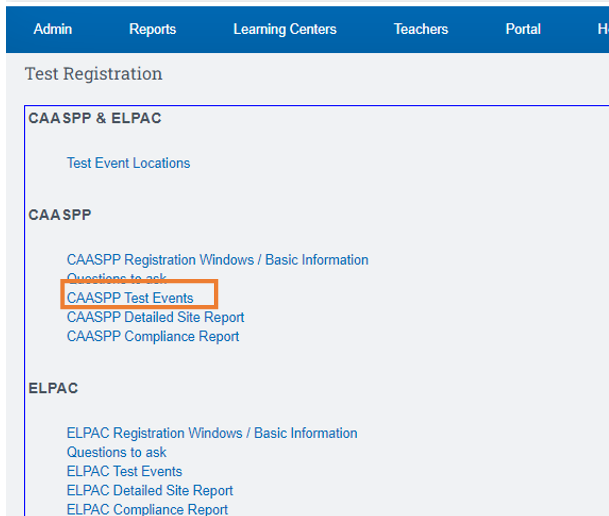Open Test Event Locations link
This screenshot has height=516, width=609.
[x=129, y=163]
